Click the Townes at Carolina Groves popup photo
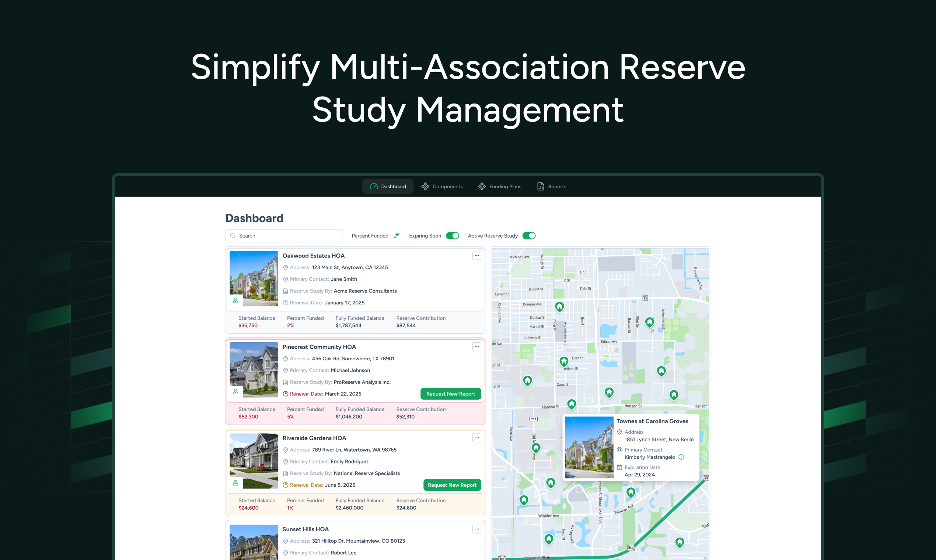 tap(589, 447)
